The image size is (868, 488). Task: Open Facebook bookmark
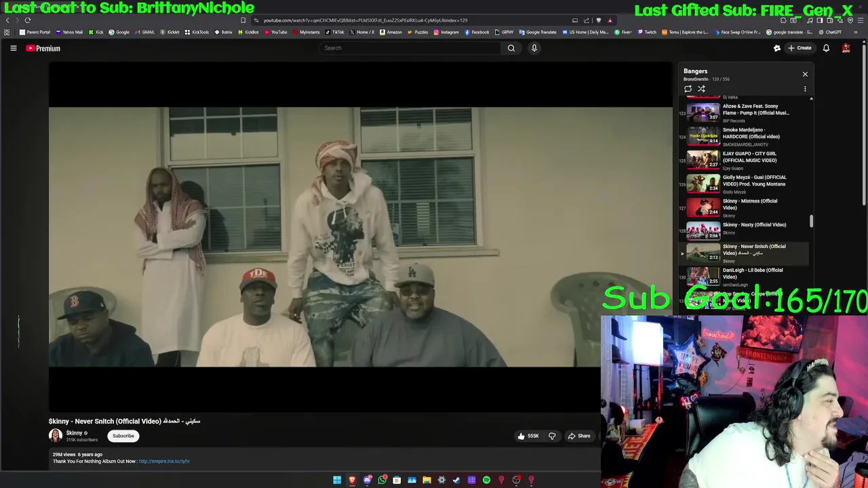[x=477, y=32]
